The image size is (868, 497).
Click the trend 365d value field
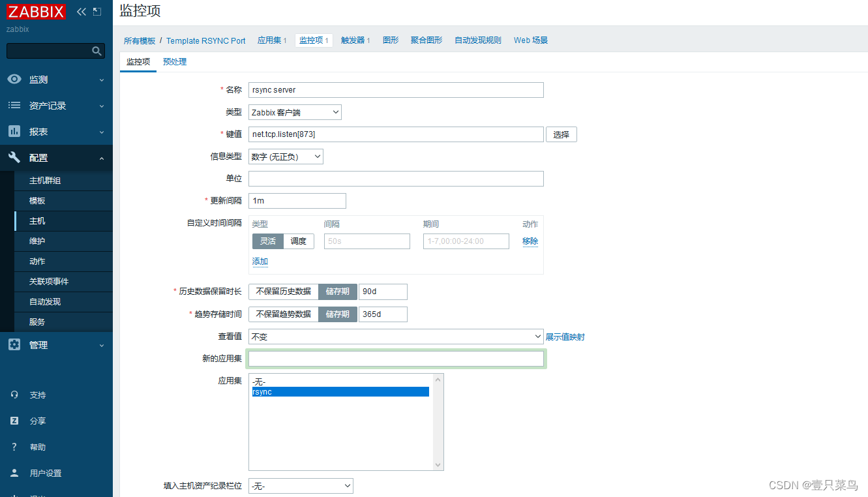[x=383, y=314]
